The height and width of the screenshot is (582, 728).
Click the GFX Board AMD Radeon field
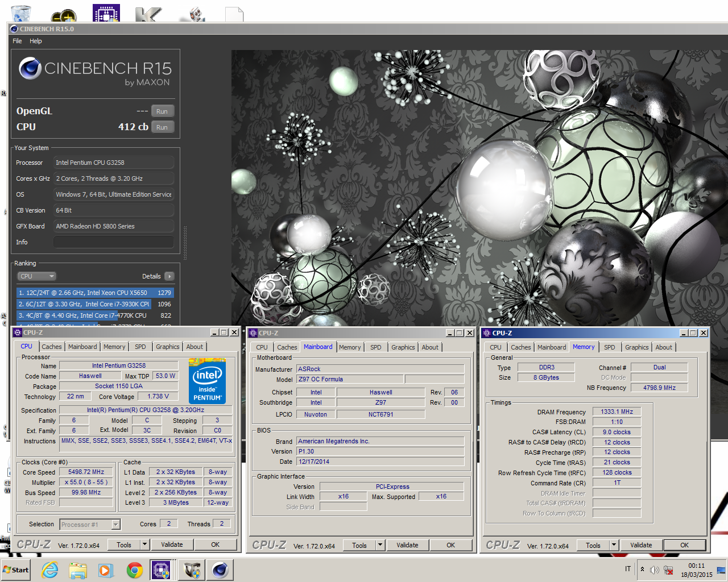(114, 226)
